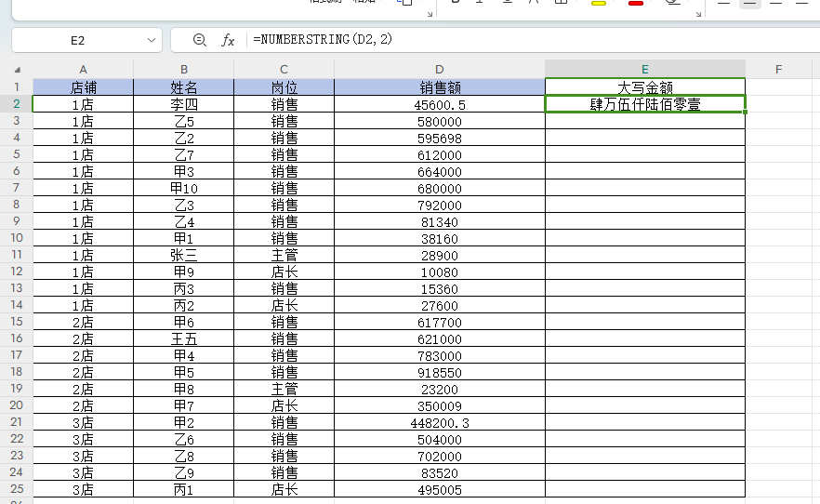This screenshot has width=820, height=504.
Task: Select the cell containing 45600.5
Action: [x=439, y=104]
